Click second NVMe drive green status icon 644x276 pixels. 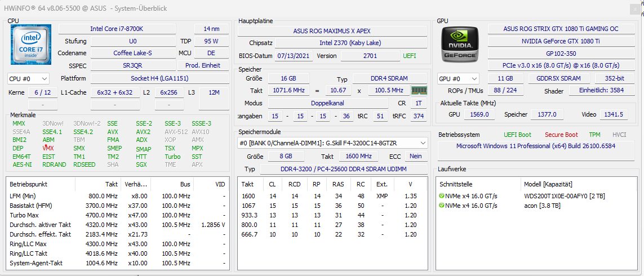pyautogui.click(x=442, y=206)
